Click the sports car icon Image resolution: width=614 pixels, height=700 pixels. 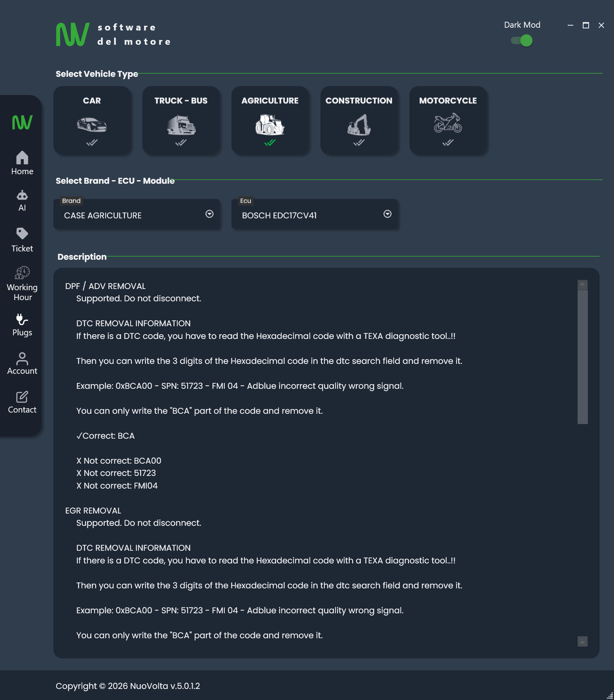92,124
